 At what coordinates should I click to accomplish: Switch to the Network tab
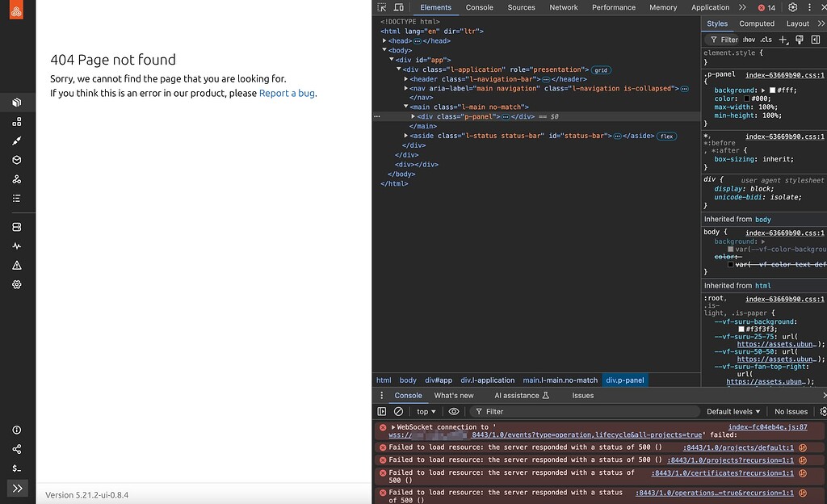pyautogui.click(x=563, y=7)
